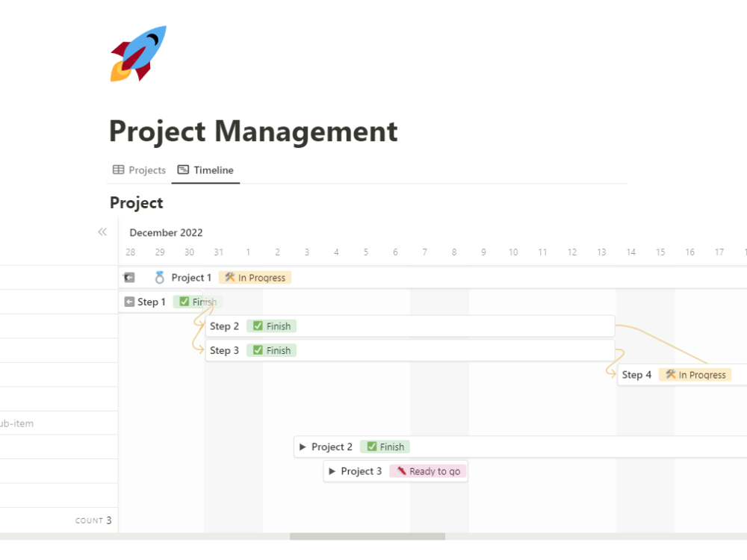Click the side-peek arrow icon left of Project 1
Screen dimensions: 747x560
(128, 277)
